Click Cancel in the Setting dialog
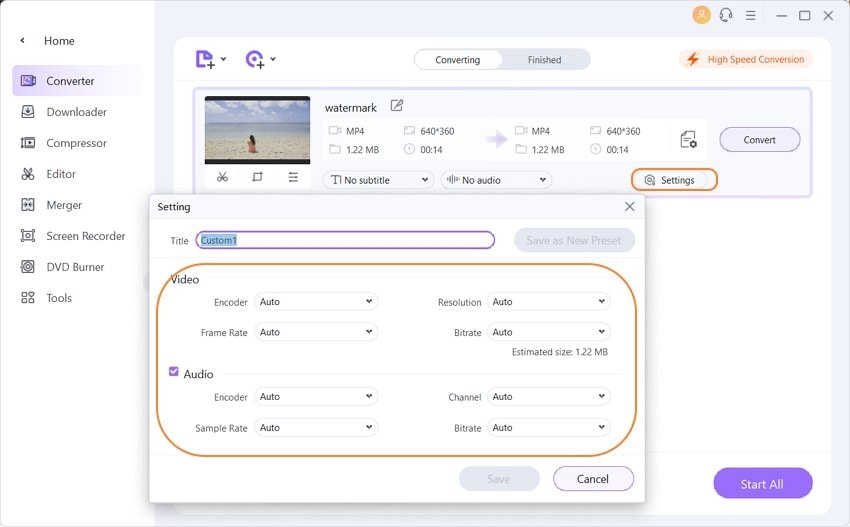This screenshot has height=527, width=850. 593,479
